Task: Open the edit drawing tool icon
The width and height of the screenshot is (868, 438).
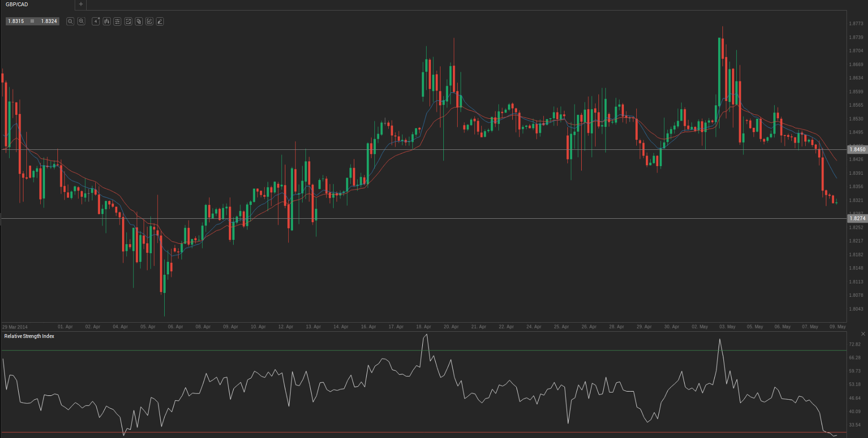Action: [149, 22]
